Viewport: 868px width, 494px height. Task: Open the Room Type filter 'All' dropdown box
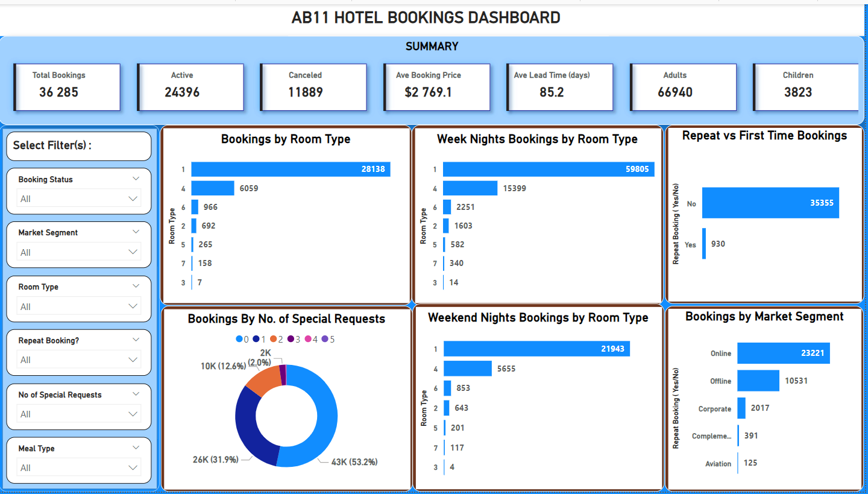click(79, 306)
